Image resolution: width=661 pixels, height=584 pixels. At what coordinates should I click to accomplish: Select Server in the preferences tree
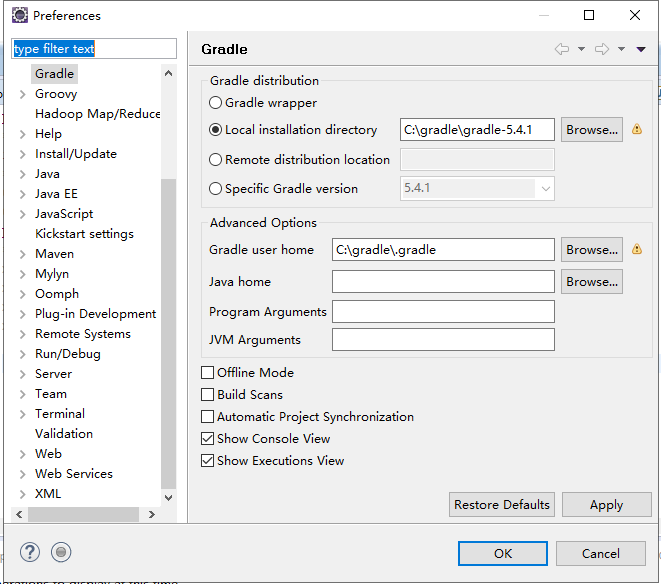point(53,374)
